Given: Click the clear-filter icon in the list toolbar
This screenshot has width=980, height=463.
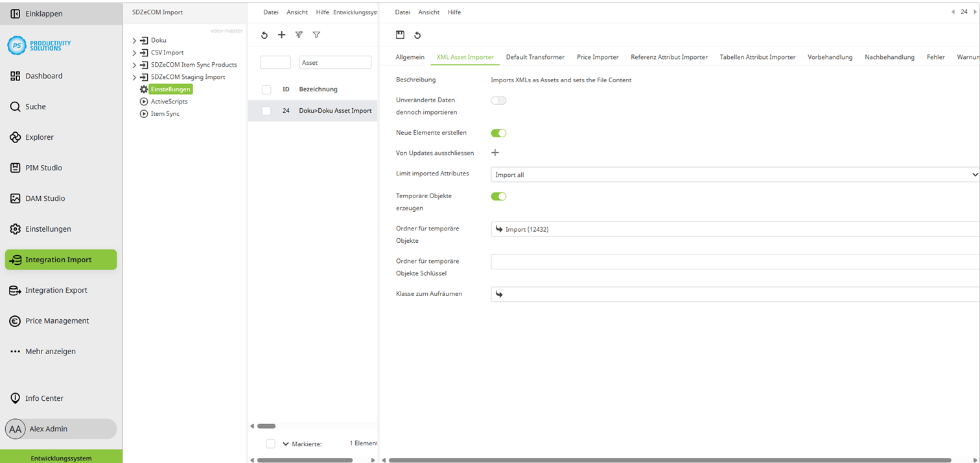Looking at the screenshot, I should coord(299,35).
